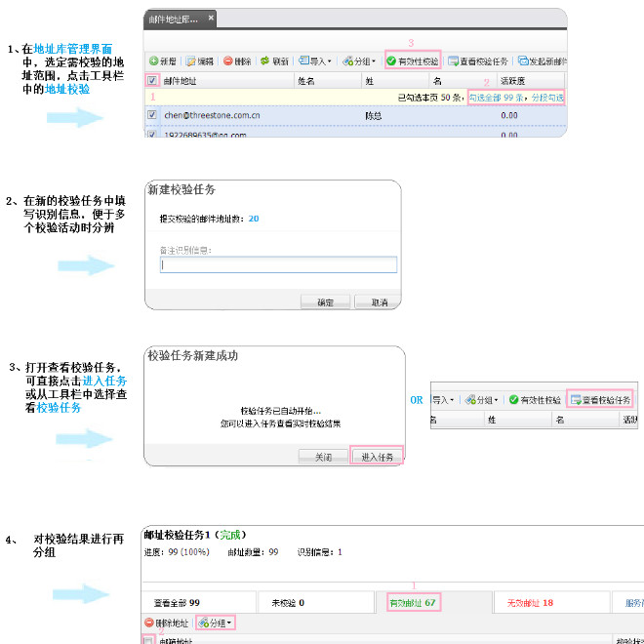This screenshot has width=644, height=644.
Task: Switch to the 查看全部 99 tab
Action: [198, 602]
